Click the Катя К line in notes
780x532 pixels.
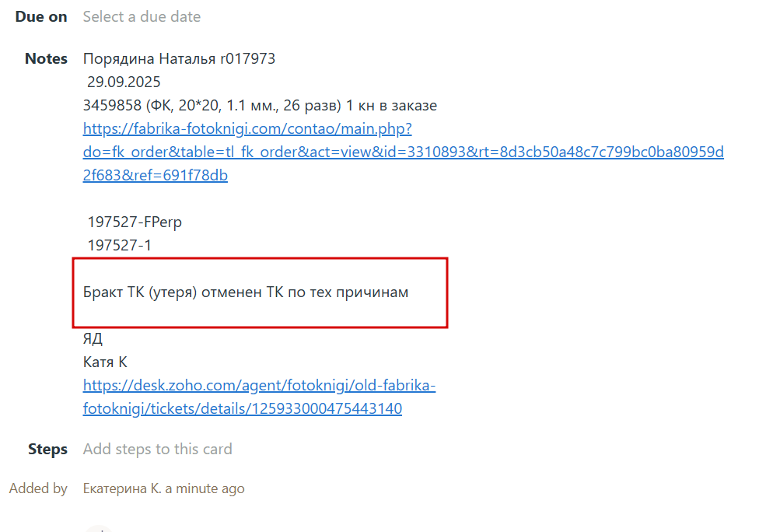tap(105, 362)
